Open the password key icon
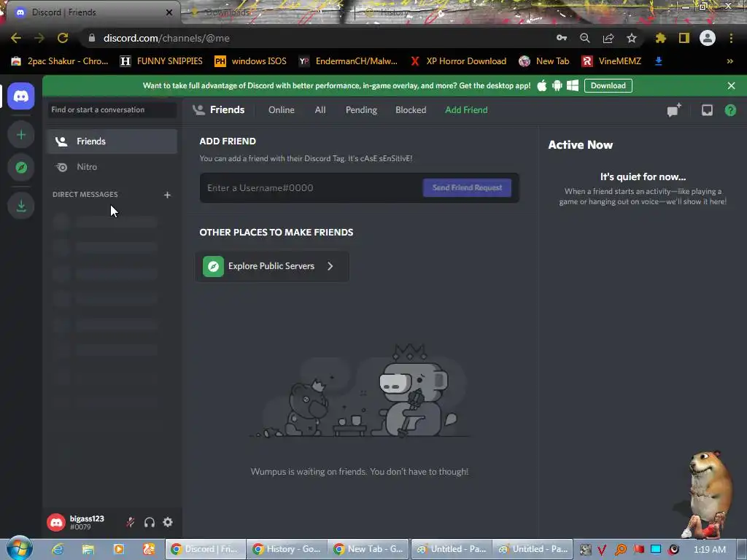The width and height of the screenshot is (747, 560). pyautogui.click(x=562, y=38)
